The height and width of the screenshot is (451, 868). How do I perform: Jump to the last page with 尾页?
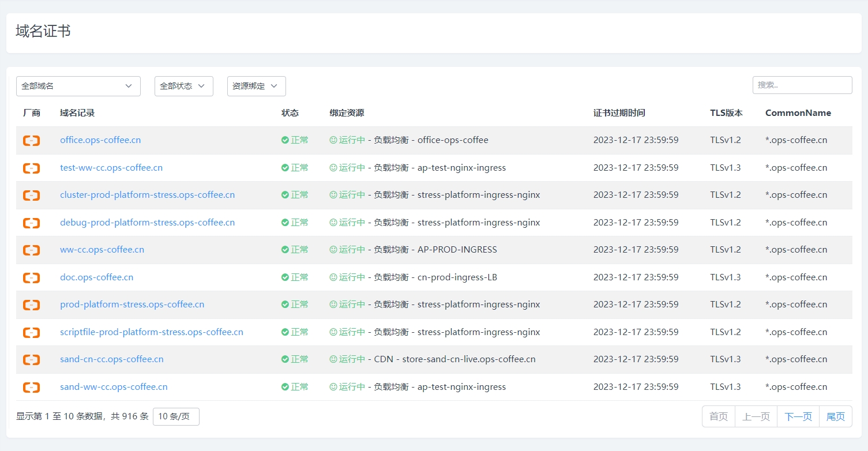(x=835, y=416)
